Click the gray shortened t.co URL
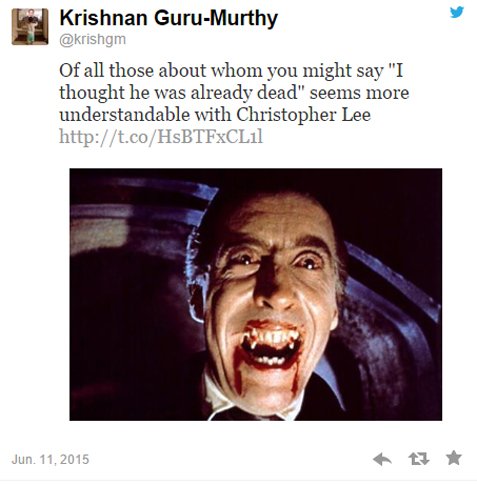 point(161,136)
